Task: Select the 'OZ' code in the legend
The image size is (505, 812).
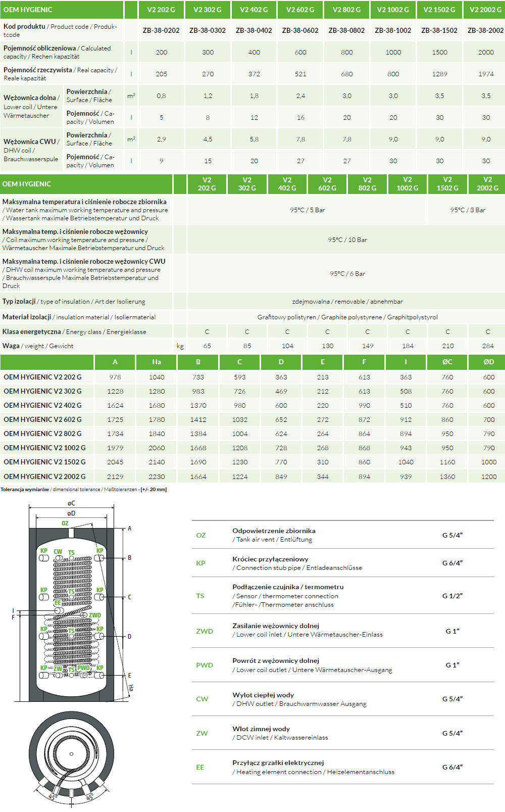Action: pos(201,535)
